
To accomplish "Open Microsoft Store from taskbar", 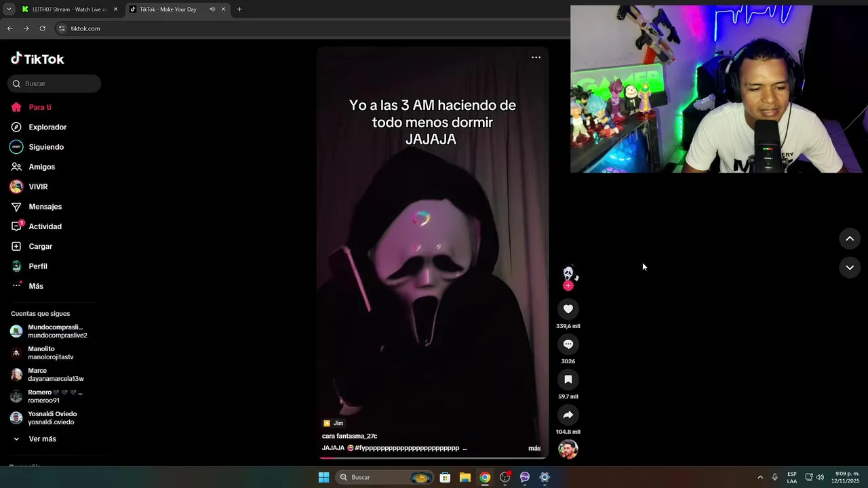I will pyautogui.click(x=445, y=477).
